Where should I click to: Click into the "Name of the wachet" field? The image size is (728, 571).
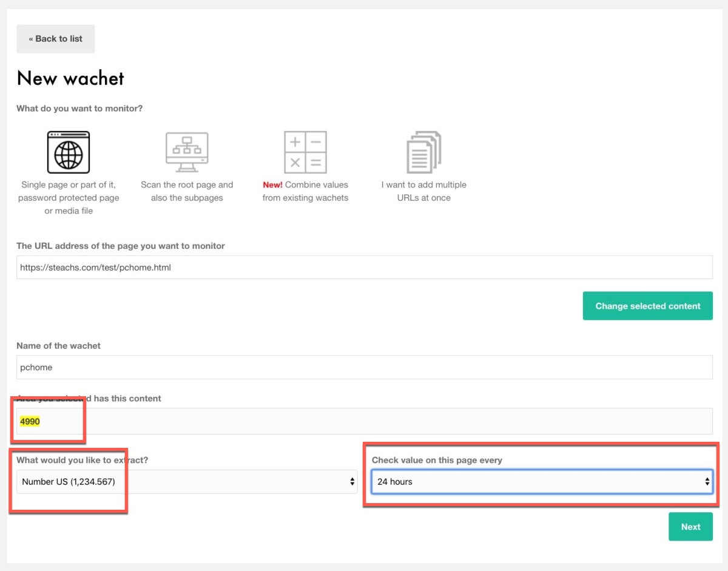(x=364, y=367)
